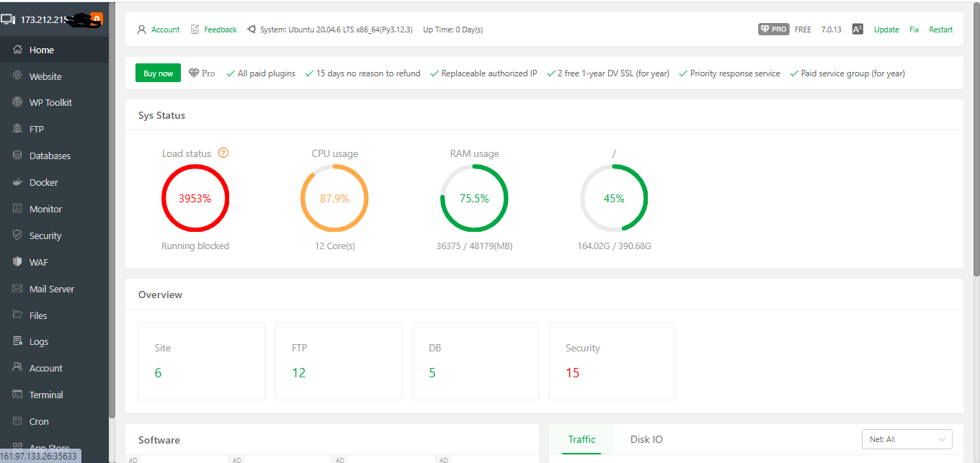Click the server monitor icon beside IP address
This screenshot has height=463, width=980.
click(x=8, y=19)
